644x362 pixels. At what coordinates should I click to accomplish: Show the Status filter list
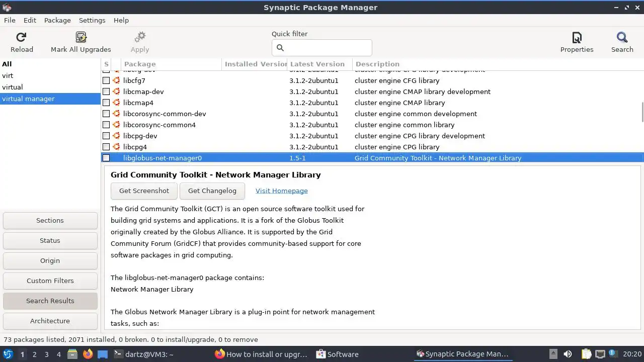50,240
